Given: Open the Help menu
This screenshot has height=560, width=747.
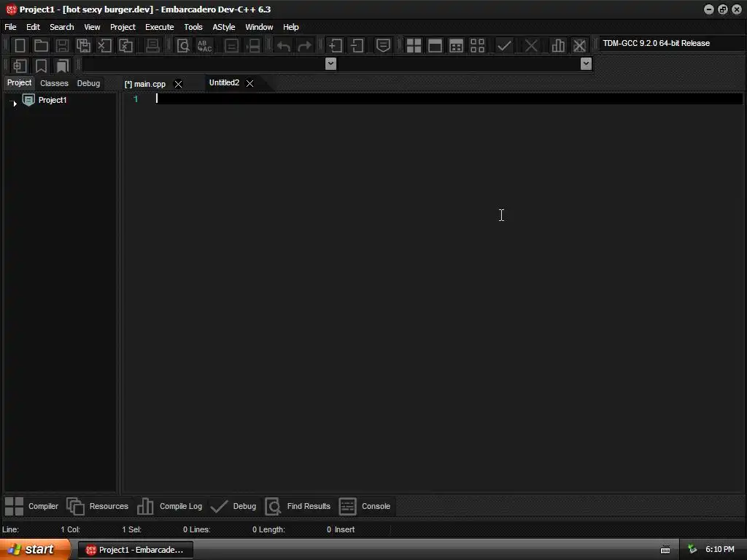Looking at the screenshot, I should 290,27.
